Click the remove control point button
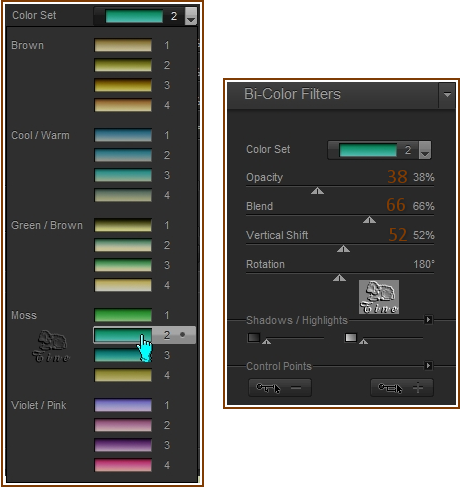Viewport: 460px width, 487px height. [x=280, y=387]
